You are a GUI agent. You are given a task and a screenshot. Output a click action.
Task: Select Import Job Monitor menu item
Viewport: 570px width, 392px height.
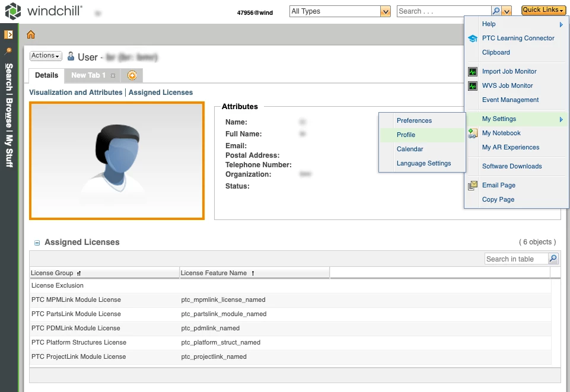509,72
